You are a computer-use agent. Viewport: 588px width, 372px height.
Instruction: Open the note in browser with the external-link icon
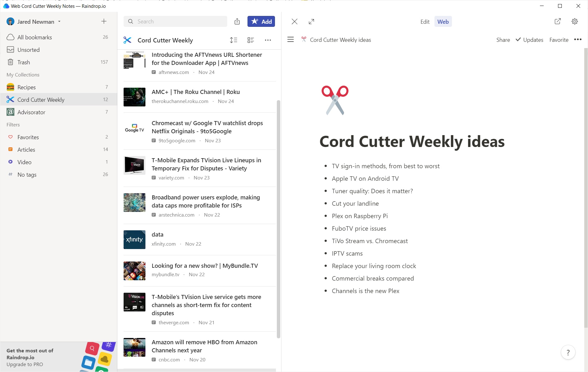[x=558, y=21]
